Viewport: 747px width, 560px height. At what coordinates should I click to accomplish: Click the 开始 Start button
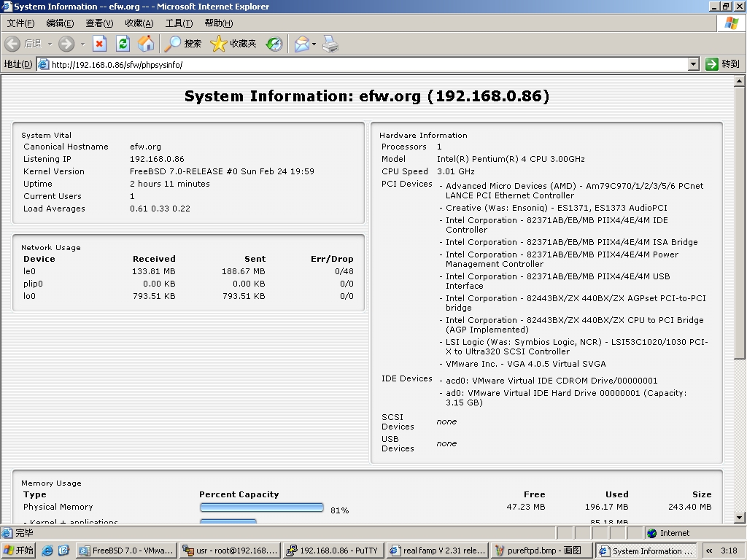tap(18, 551)
